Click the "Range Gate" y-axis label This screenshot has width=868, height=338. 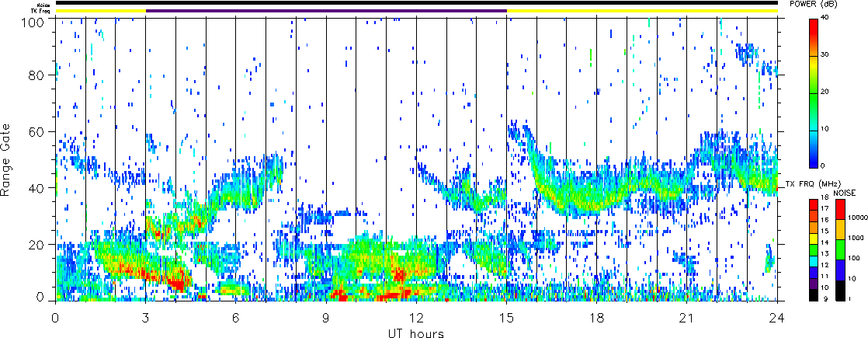click(x=7, y=160)
